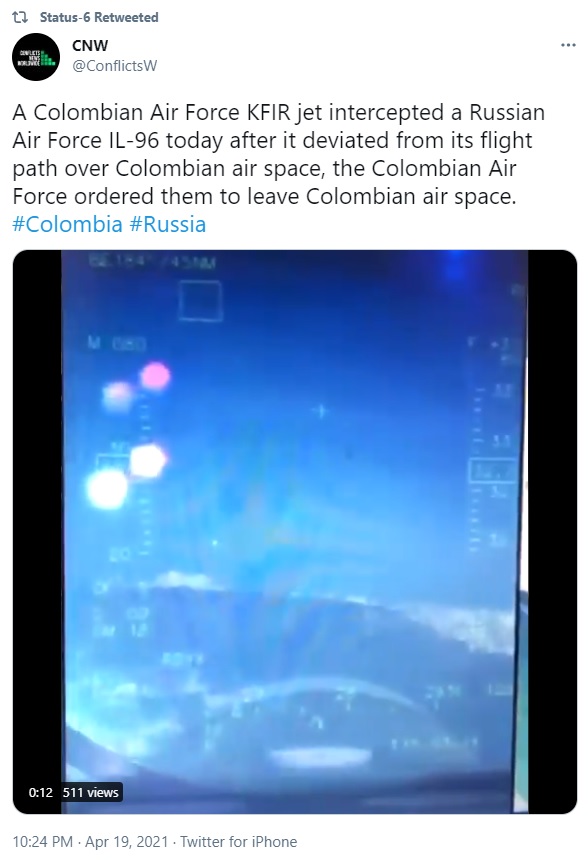Follow the #Colombia hashtag

[x=67, y=224]
